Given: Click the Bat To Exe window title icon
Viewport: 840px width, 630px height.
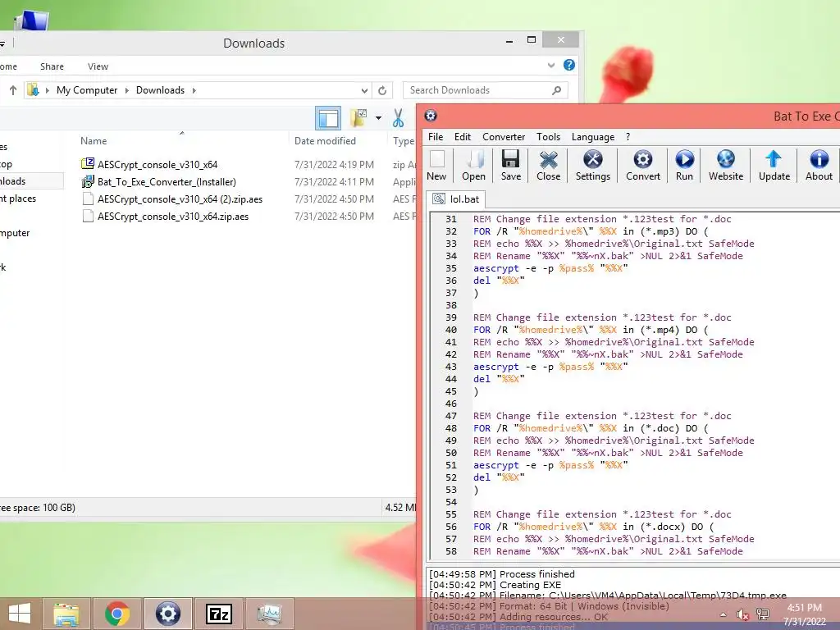Looking at the screenshot, I should [x=431, y=116].
